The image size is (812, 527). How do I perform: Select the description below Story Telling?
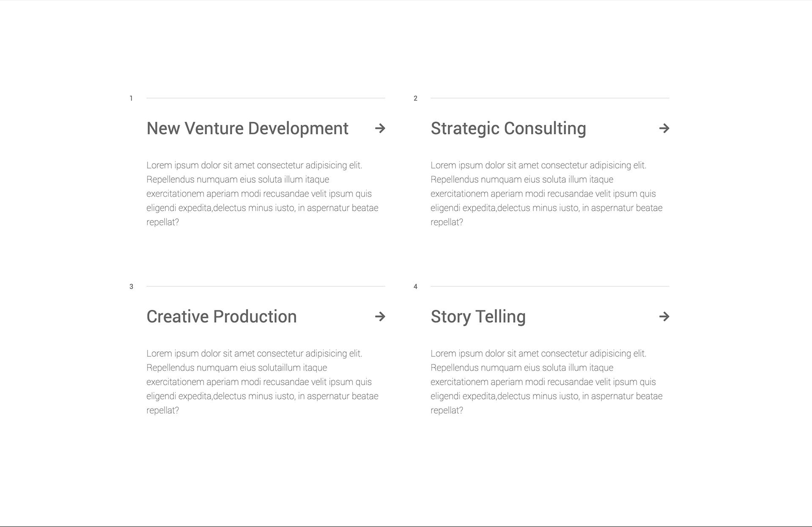[x=547, y=382]
